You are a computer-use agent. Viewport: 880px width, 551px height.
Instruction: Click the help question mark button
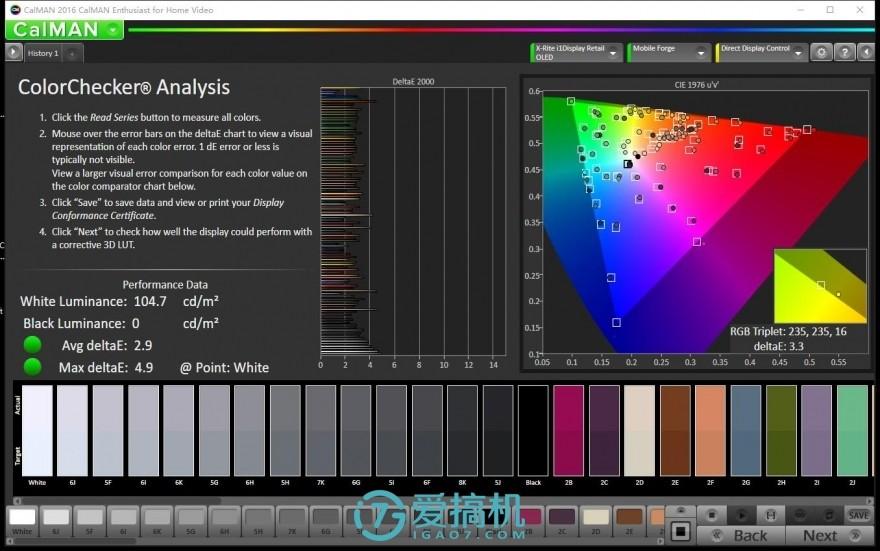point(845,53)
